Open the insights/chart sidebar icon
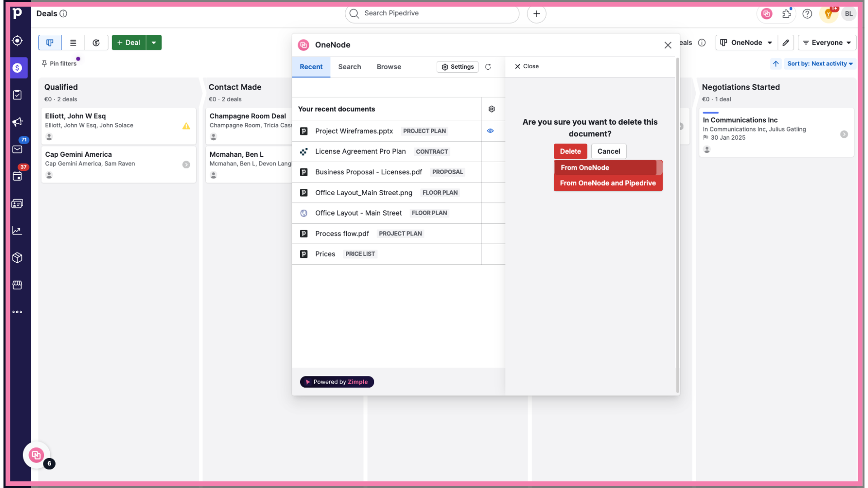Viewport: 868px width, 488px height. point(17,230)
